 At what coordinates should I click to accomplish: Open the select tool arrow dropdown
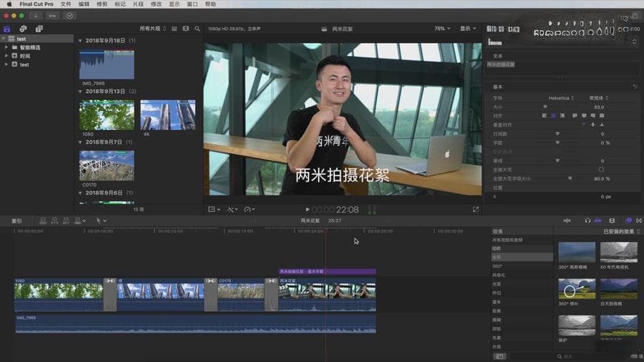click(x=101, y=221)
